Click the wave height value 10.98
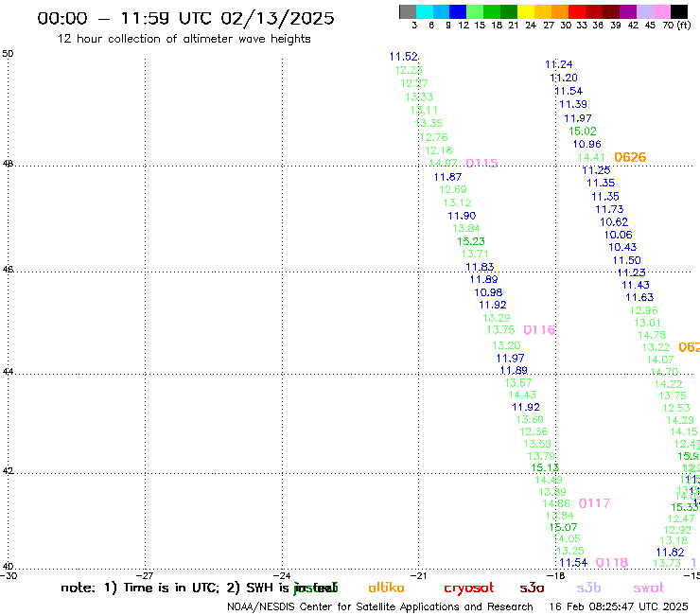This screenshot has width=700, height=615. point(488,292)
